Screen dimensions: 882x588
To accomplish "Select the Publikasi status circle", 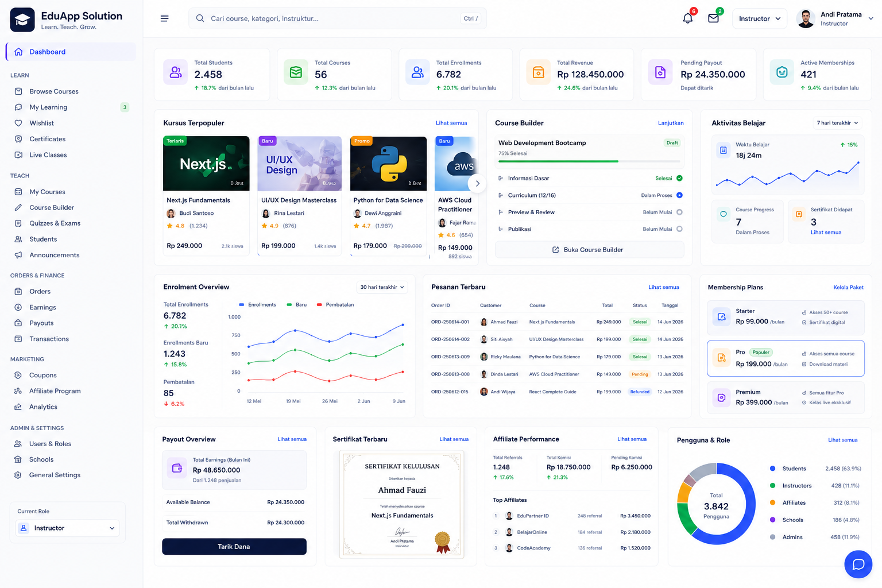I will 679,229.
